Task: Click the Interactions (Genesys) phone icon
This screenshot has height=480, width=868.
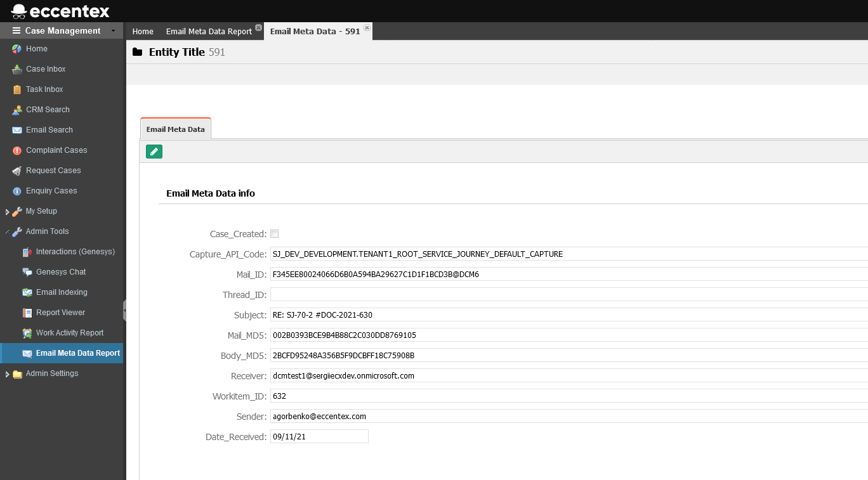Action: pos(27,252)
